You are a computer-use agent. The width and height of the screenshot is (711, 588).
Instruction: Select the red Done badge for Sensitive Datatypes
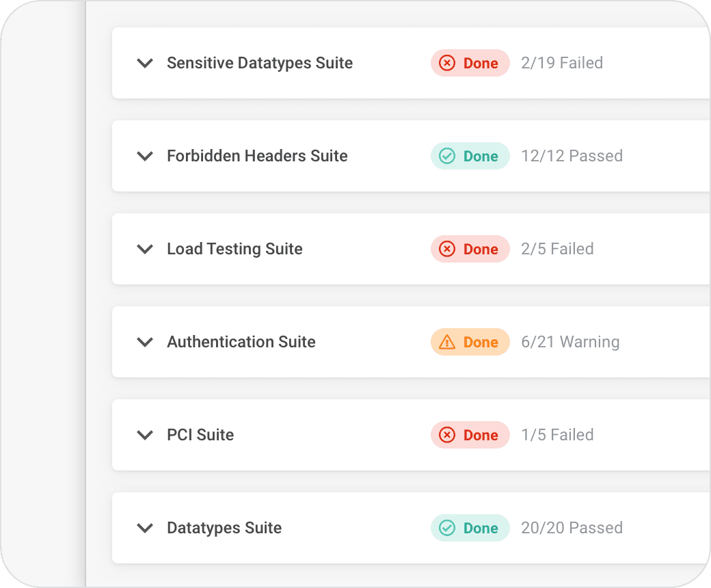tap(470, 63)
